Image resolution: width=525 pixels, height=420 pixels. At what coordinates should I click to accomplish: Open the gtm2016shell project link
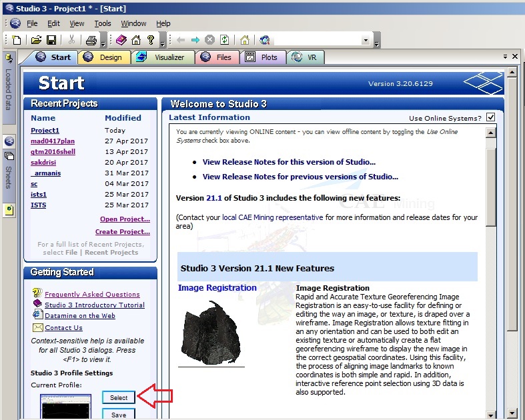(53, 151)
